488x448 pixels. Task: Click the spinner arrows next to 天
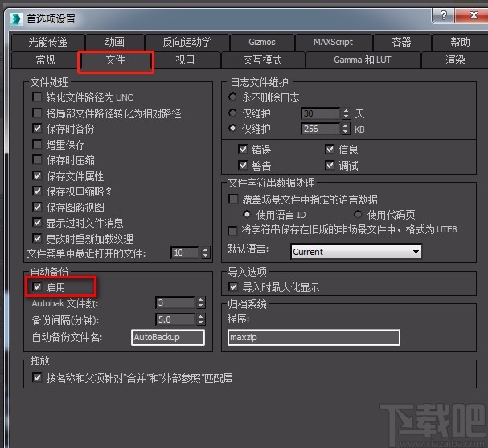pyautogui.click(x=347, y=113)
